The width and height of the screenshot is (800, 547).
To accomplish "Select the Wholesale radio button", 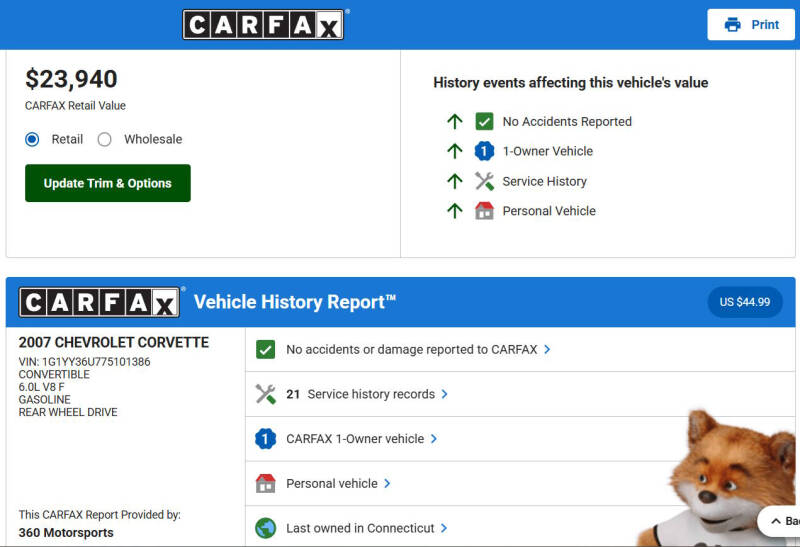I will pyautogui.click(x=104, y=139).
